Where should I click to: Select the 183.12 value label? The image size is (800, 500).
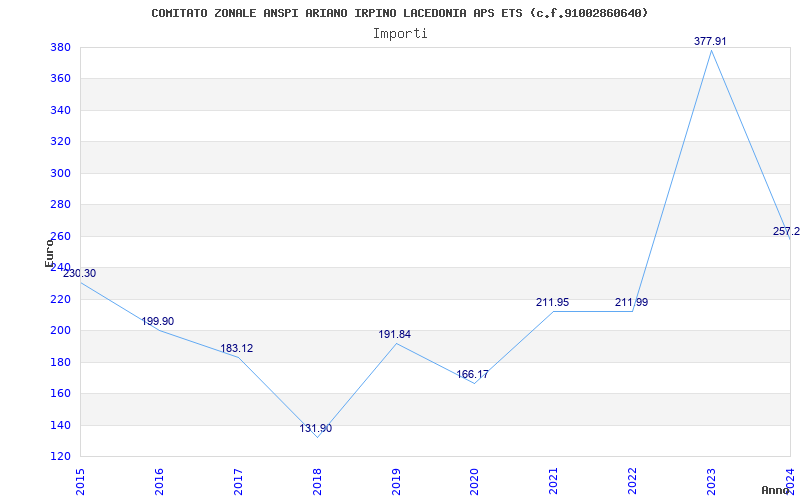pyautogui.click(x=237, y=348)
